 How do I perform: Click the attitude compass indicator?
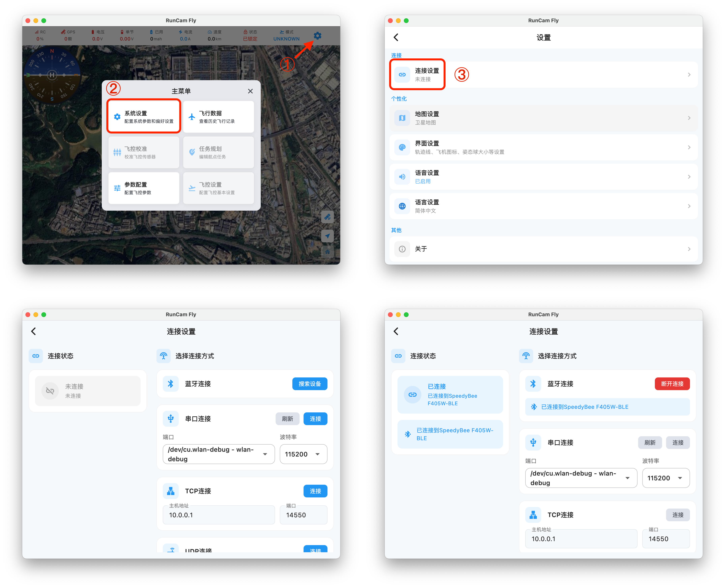(x=52, y=75)
